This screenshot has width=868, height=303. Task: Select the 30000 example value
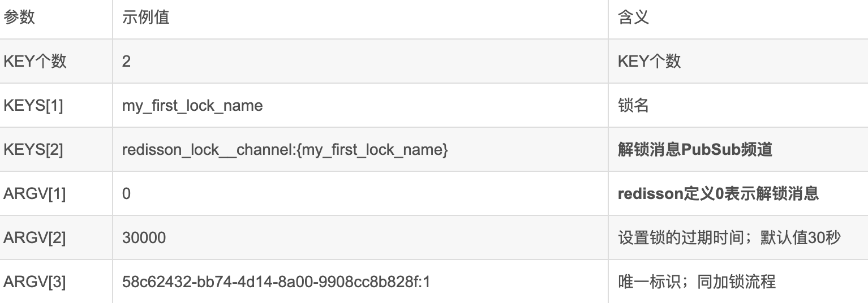click(x=144, y=238)
